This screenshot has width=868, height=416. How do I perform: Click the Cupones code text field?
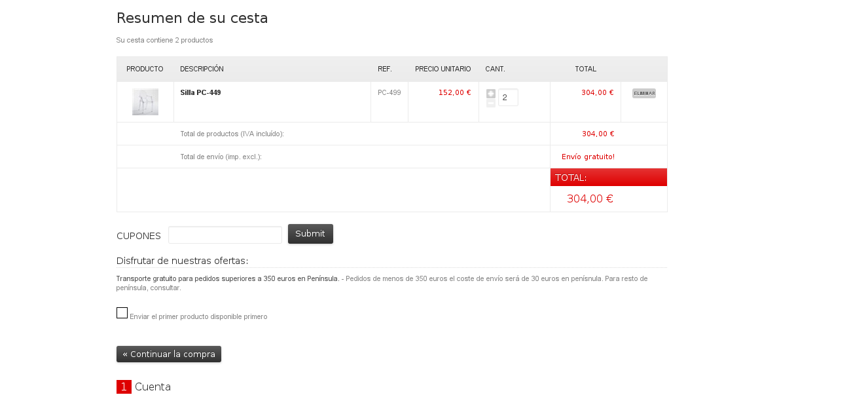225,235
